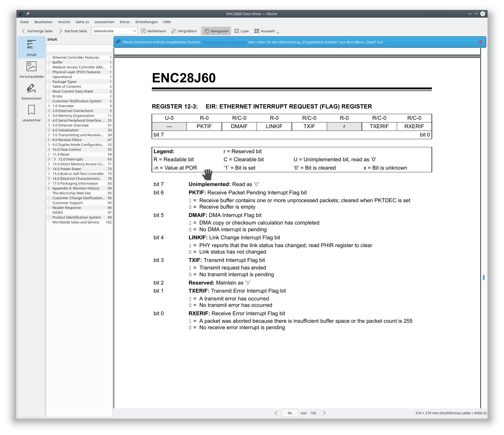Image resolution: width=504 pixels, height=435 pixels.
Task: Go to Vorherige Seite
Action: point(37,31)
